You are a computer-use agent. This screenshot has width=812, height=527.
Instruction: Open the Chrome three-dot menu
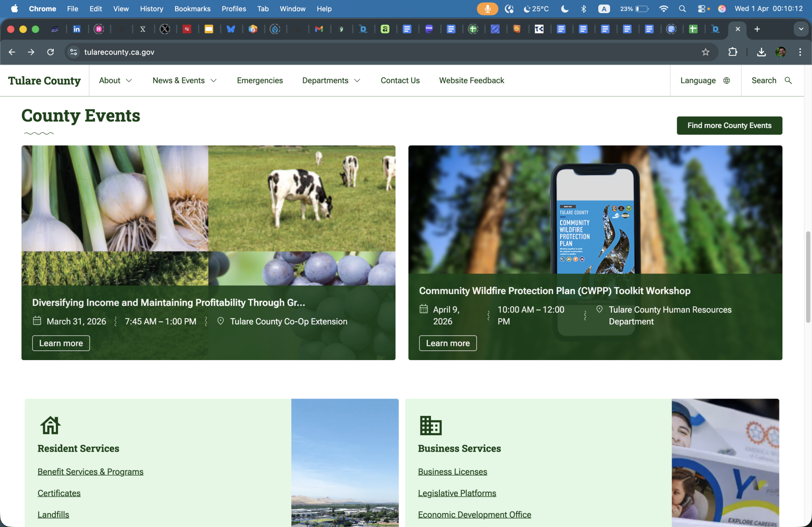[800, 52]
